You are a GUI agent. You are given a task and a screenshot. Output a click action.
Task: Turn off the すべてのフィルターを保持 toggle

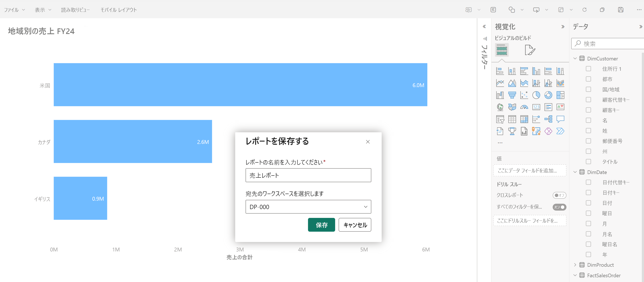coord(559,207)
